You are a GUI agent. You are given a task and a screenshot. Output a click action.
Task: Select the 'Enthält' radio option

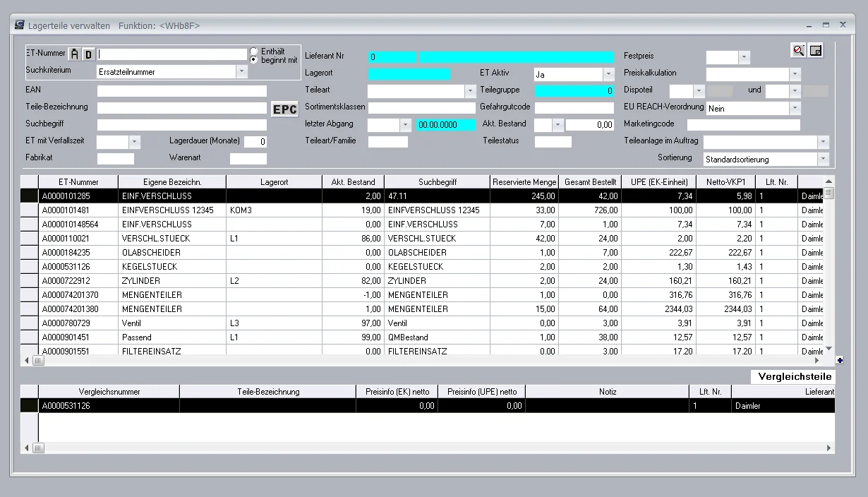click(254, 52)
